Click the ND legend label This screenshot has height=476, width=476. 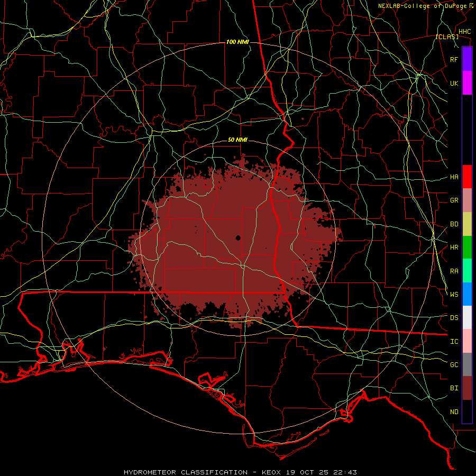(x=454, y=412)
